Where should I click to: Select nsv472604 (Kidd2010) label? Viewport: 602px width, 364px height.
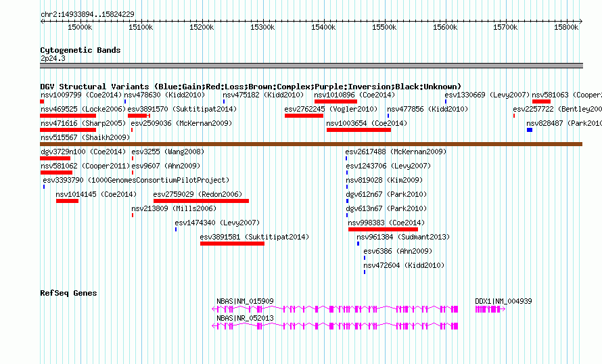pyautogui.click(x=404, y=265)
